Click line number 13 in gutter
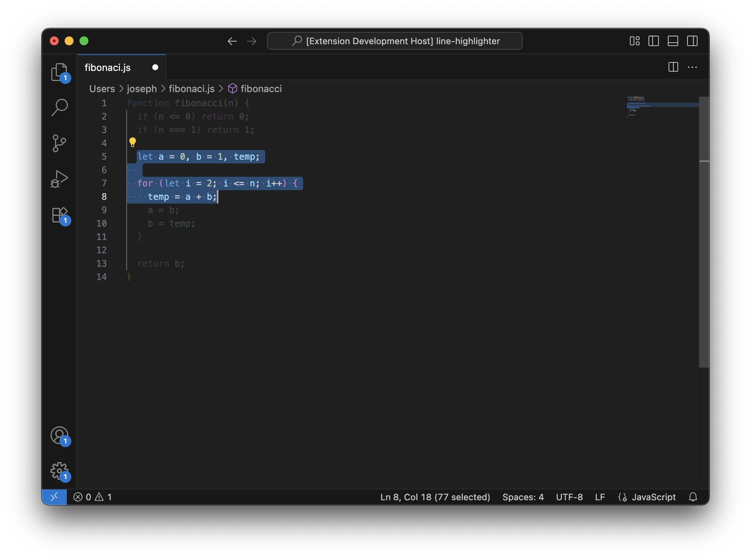The height and width of the screenshot is (560, 751). [101, 264]
